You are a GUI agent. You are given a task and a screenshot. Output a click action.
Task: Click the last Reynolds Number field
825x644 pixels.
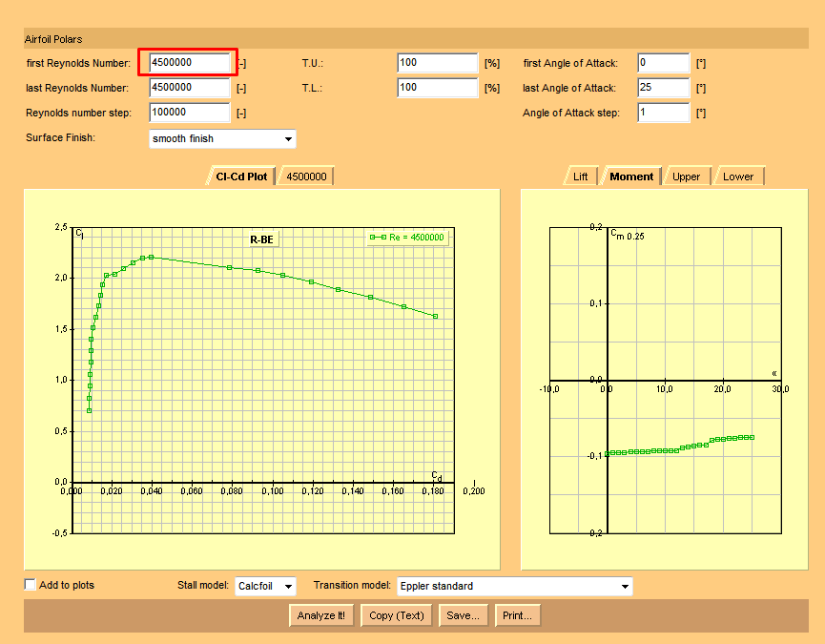click(x=189, y=88)
